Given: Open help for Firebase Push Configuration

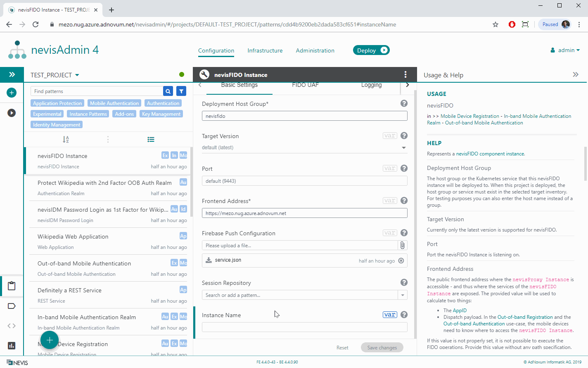Looking at the screenshot, I should point(404,233).
